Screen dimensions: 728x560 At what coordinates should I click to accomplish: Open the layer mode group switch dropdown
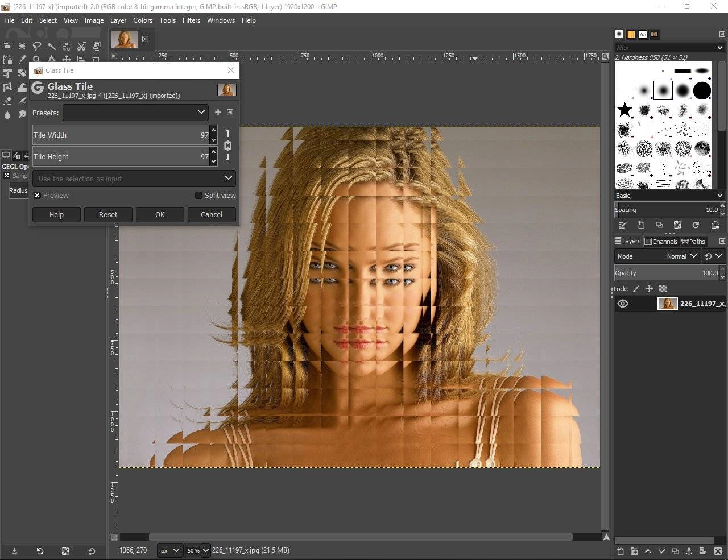click(x=713, y=256)
